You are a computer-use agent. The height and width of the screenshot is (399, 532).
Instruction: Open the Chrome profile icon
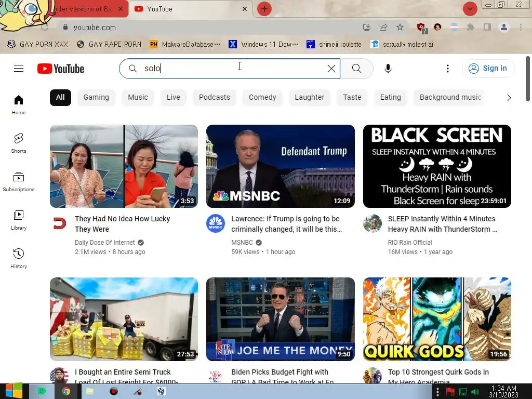pyautogui.click(x=504, y=27)
